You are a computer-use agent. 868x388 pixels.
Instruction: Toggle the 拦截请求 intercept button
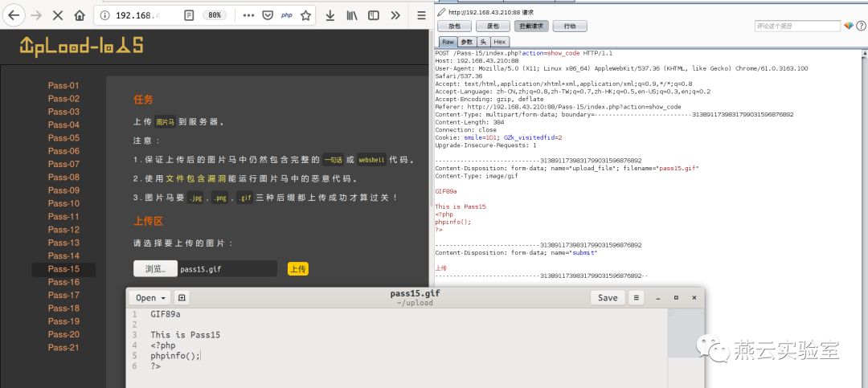coord(531,26)
